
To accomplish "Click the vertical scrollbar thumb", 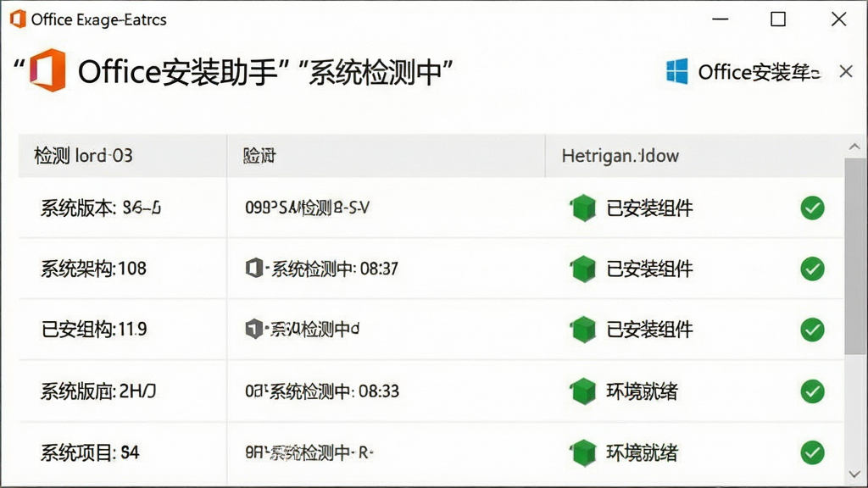I will pyautogui.click(x=855, y=256).
